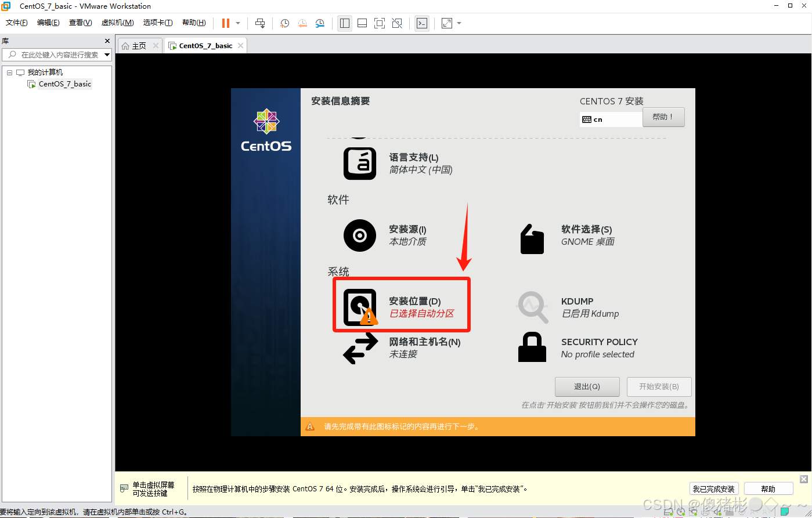Open the 文件(F) menu
The height and width of the screenshot is (518, 812).
[17, 23]
